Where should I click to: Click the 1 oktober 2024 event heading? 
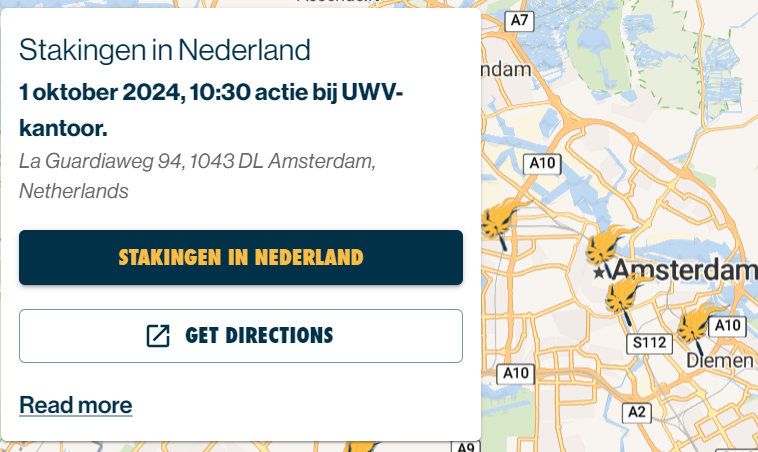click(211, 110)
